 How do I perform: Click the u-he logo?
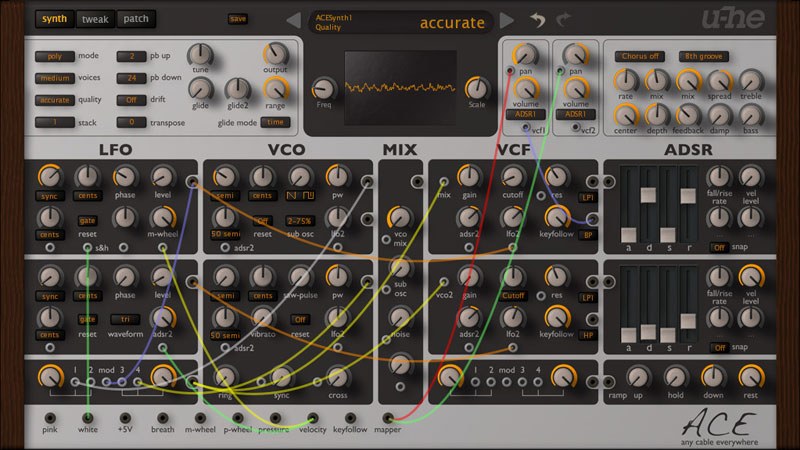pos(733,18)
